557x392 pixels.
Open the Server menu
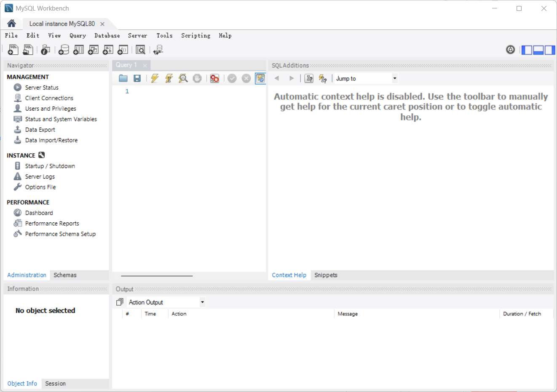138,35
